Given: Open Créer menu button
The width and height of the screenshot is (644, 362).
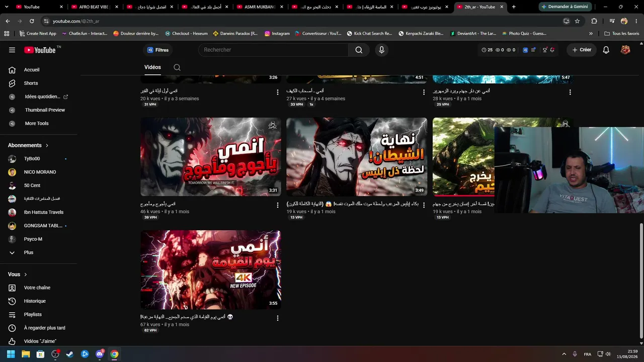Looking at the screenshot, I should [x=582, y=50].
